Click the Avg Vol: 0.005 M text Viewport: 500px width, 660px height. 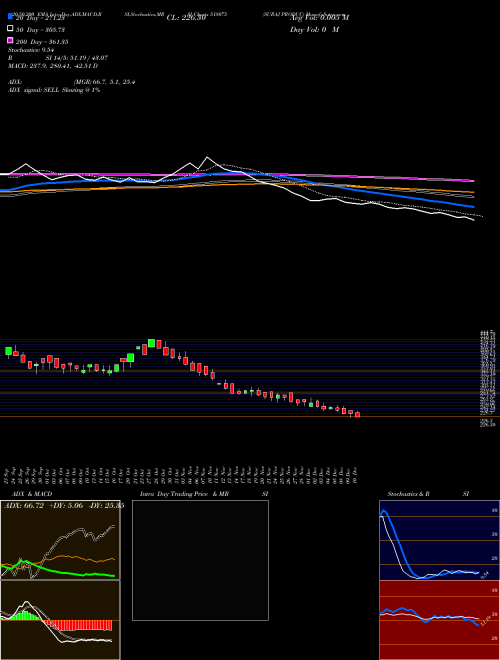319,18
